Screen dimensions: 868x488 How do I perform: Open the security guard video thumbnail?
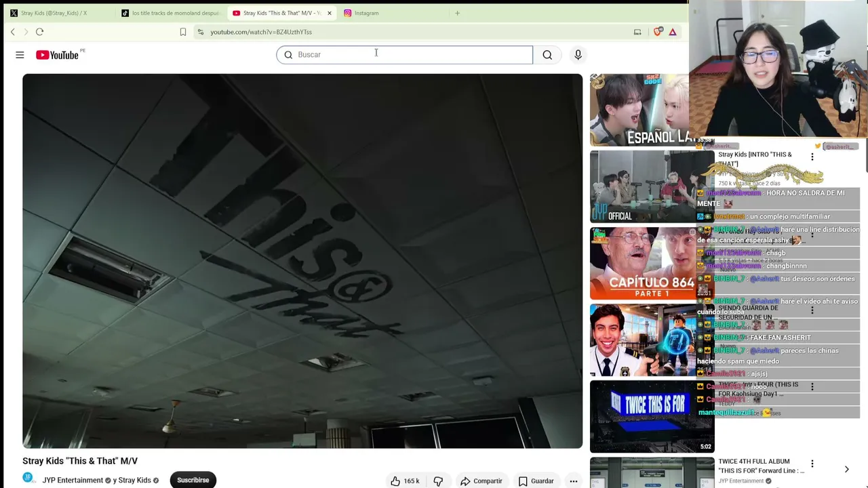click(652, 340)
